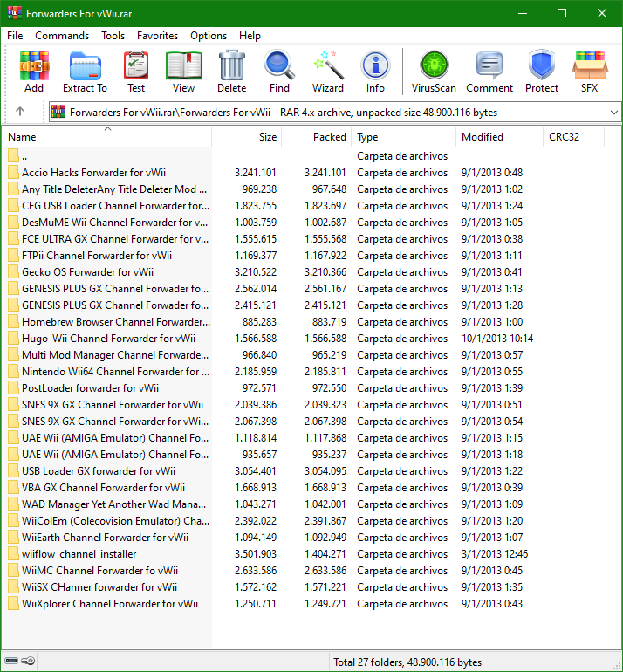Open the File menu
Image resolution: width=623 pixels, height=672 pixels.
(15, 36)
